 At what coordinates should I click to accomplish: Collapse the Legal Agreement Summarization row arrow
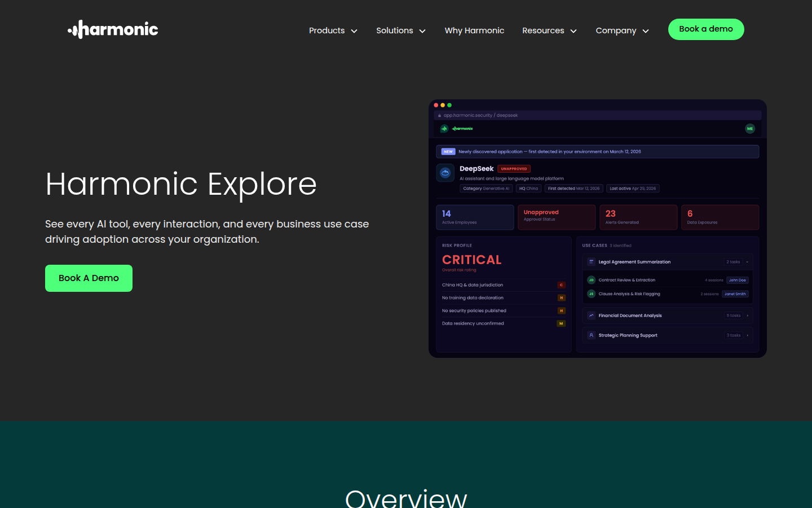[747, 262]
